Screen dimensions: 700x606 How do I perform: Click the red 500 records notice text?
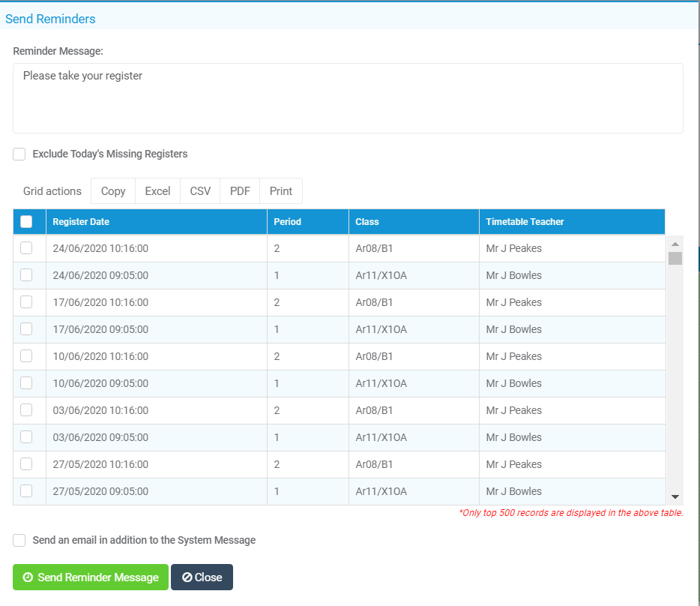point(571,512)
